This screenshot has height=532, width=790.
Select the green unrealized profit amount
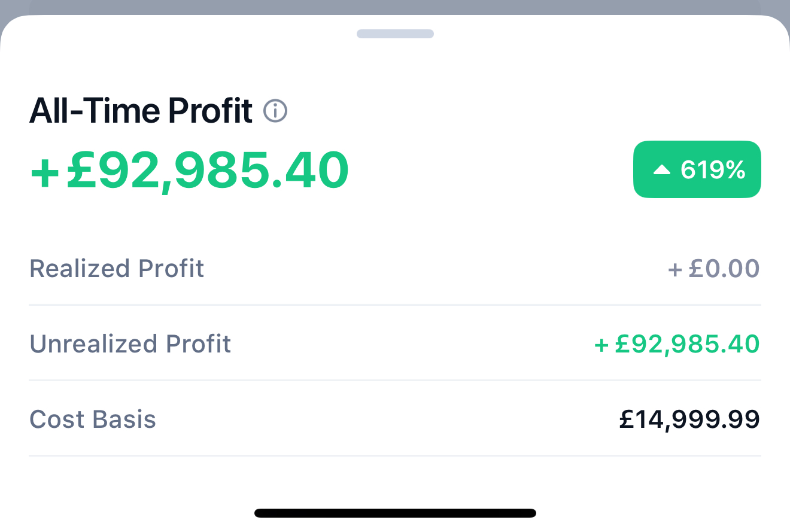(677, 344)
